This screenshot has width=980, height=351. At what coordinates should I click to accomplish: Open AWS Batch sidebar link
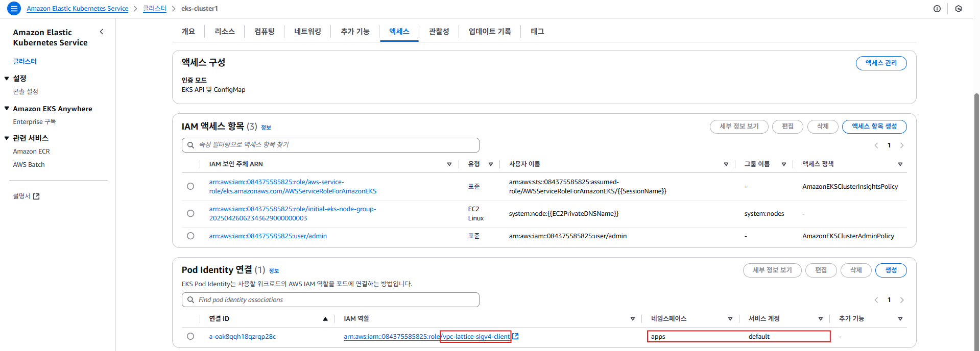point(29,165)
